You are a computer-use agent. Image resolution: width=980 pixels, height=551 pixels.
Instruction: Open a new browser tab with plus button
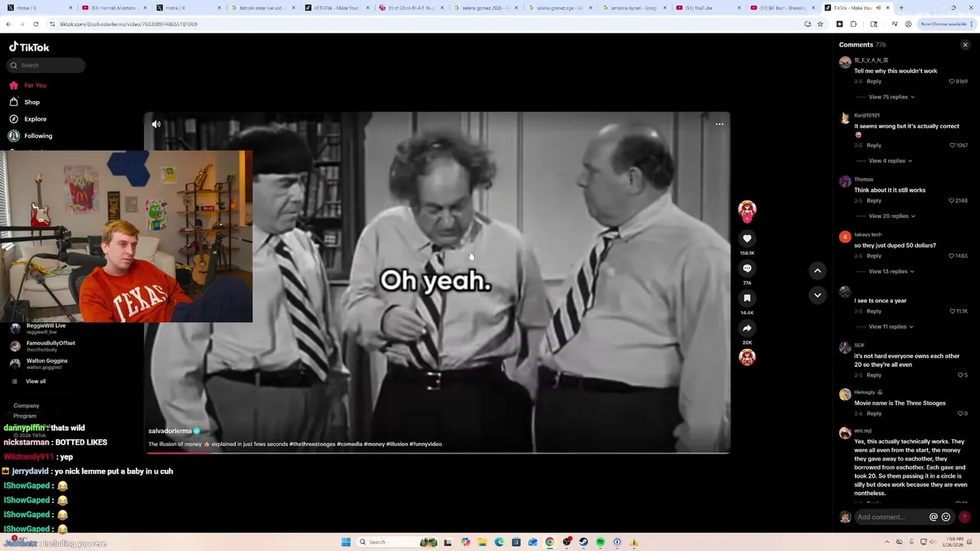(x=901, y=8)
